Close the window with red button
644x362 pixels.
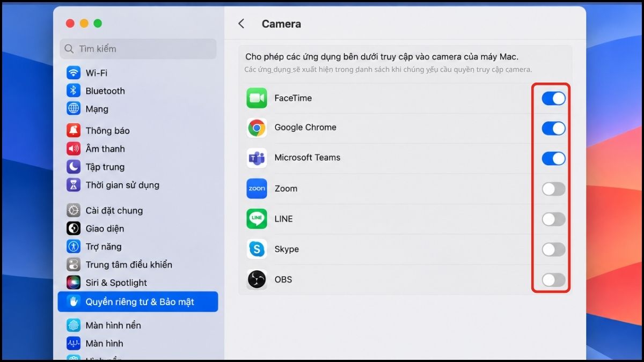pyautogui.click(x=70, y=23)
